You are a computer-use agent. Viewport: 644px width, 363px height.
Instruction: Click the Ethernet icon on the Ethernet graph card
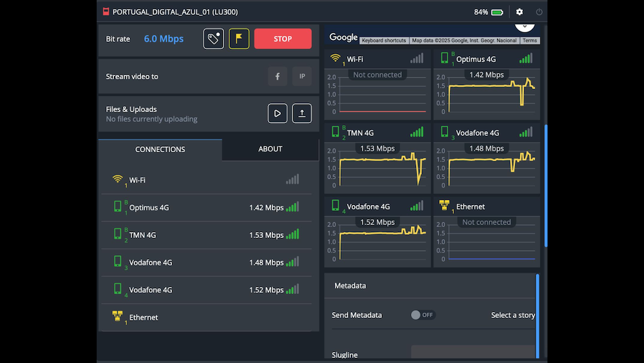coord(444,205)
